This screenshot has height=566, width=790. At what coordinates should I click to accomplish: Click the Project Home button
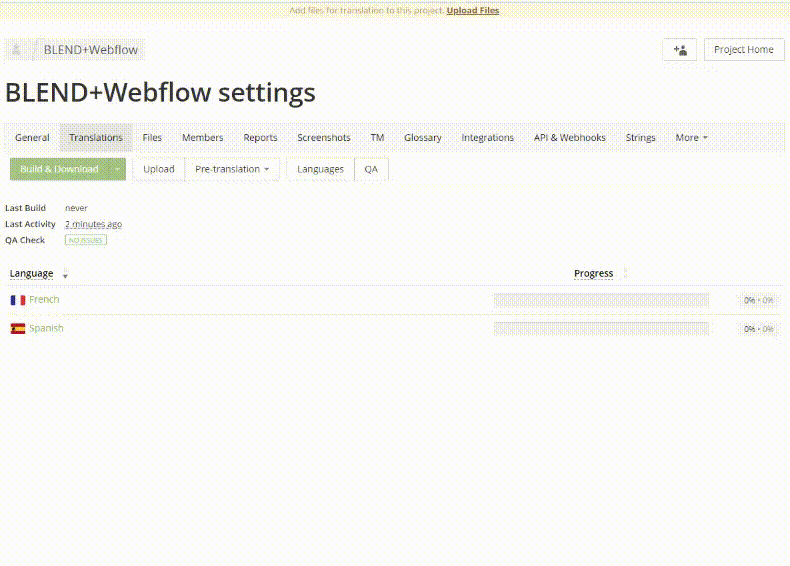[744, 50]
